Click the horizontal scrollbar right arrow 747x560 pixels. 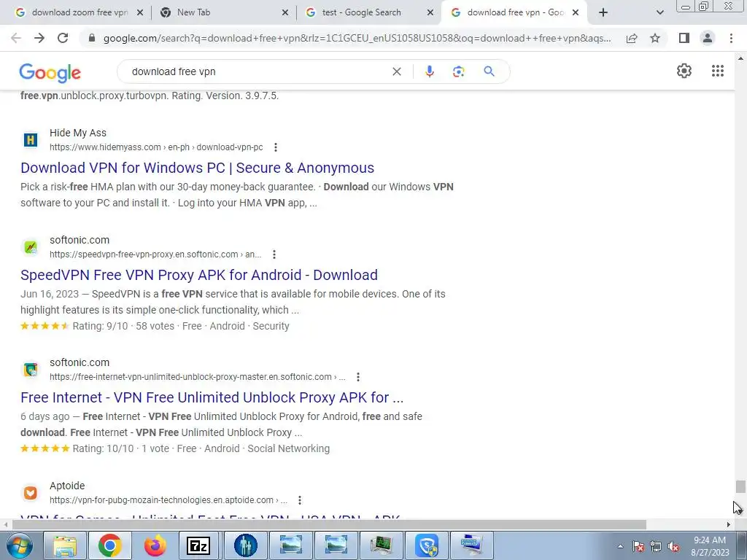click(x=728, y=524)
